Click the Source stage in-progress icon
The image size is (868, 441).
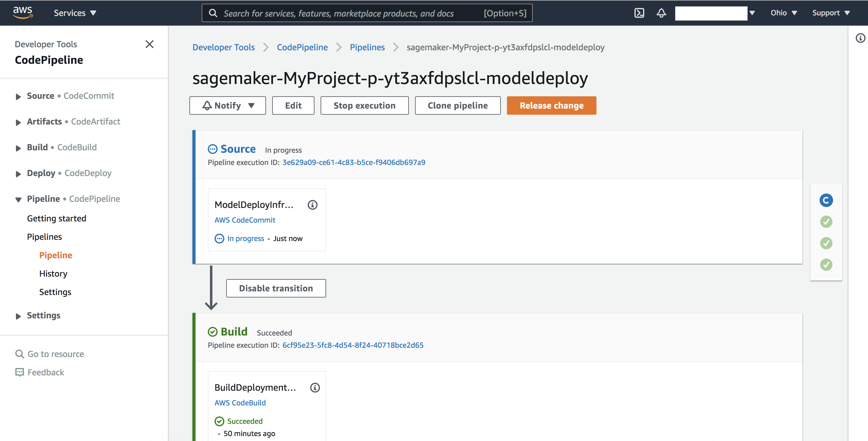(213, 149)
